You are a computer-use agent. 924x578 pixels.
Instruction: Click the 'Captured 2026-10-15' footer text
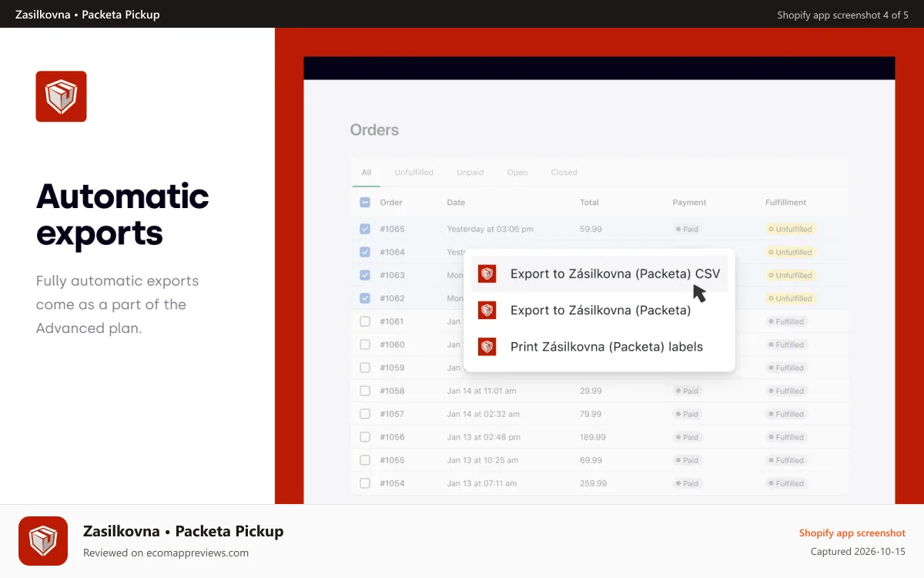859,552
